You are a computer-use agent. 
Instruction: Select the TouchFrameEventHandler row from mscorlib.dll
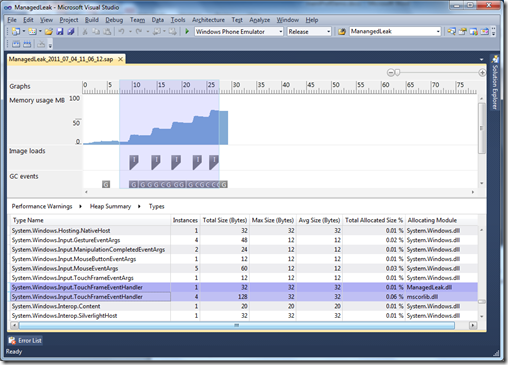244,297
